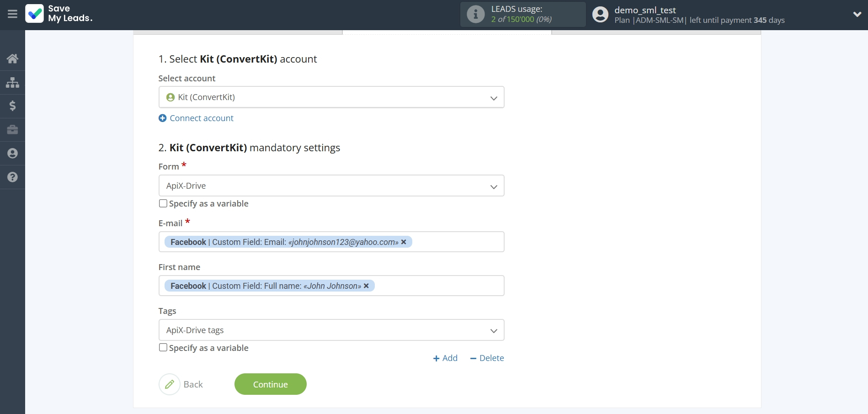Click Add to insert another Tags field
This screenshot has height=414, width=868.
(445, 358)
